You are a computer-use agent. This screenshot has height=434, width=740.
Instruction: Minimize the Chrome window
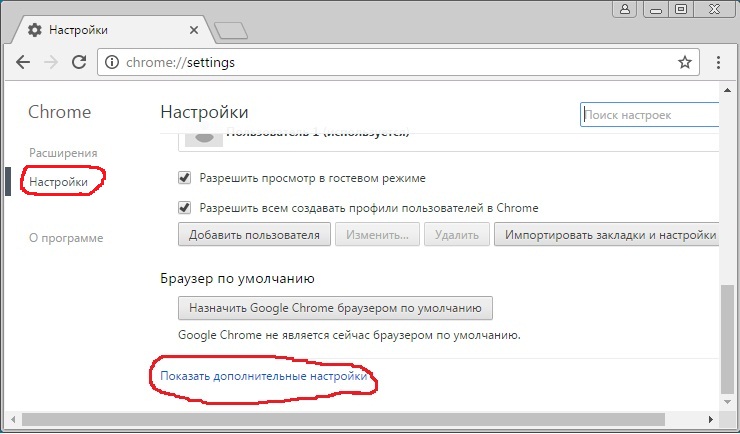(x=655, y=9)
